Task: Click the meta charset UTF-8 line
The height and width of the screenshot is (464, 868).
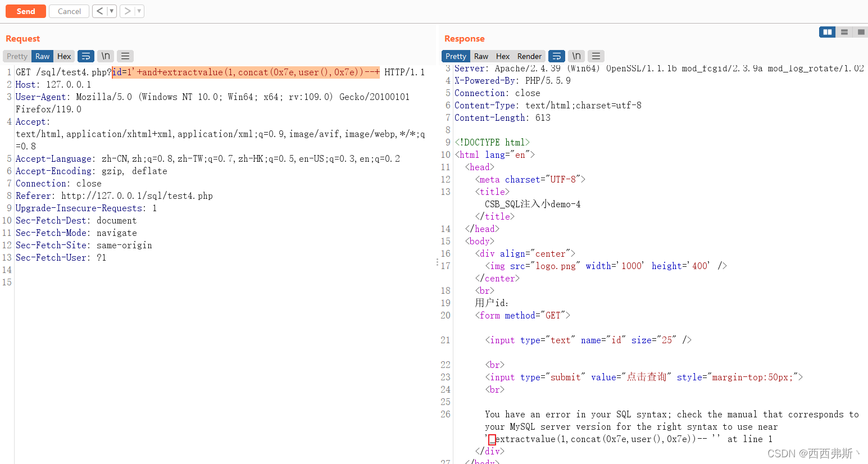Action: 530,179
